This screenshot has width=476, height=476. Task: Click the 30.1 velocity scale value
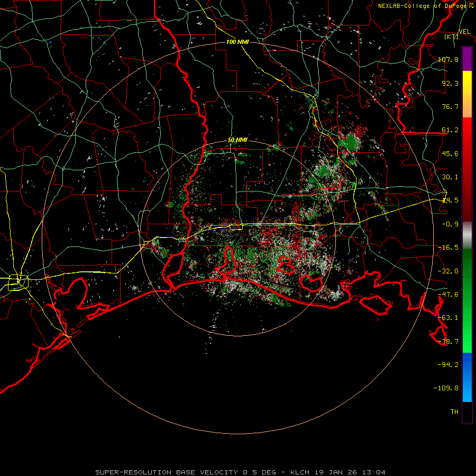click(450, 177)
